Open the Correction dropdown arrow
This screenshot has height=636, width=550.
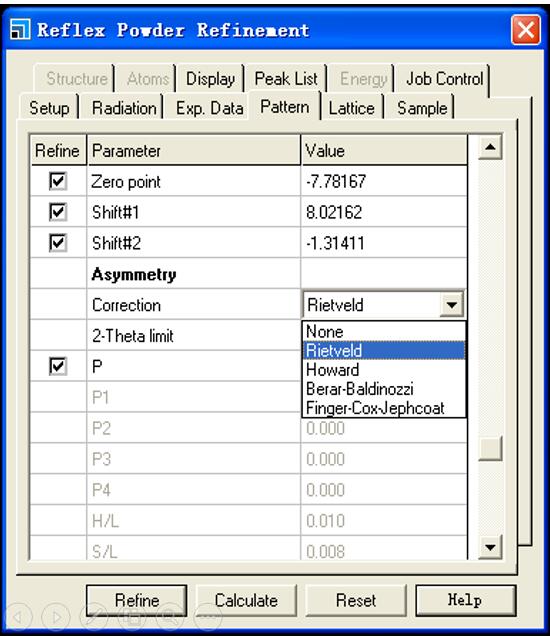[x=451, y=305]
